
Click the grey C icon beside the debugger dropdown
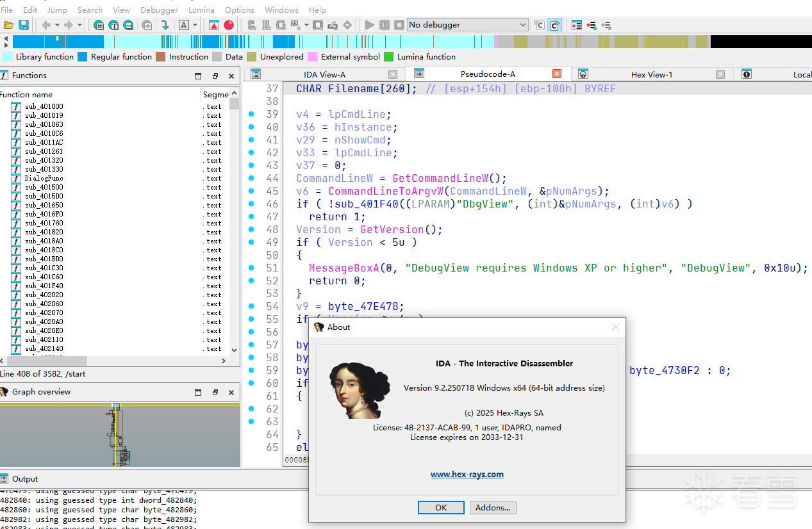pos(540,25)
